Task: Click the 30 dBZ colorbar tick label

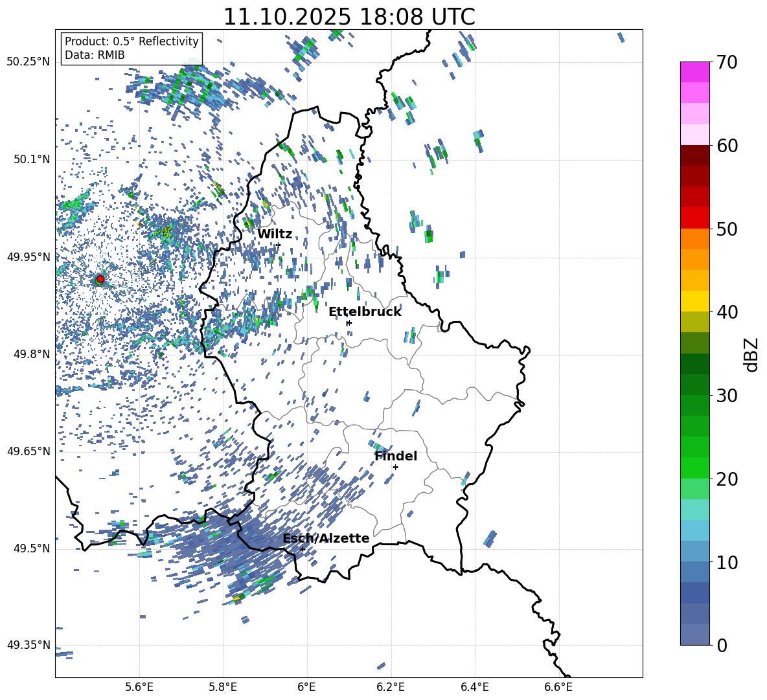Action: pyautogui.click(x=727, y=396)
